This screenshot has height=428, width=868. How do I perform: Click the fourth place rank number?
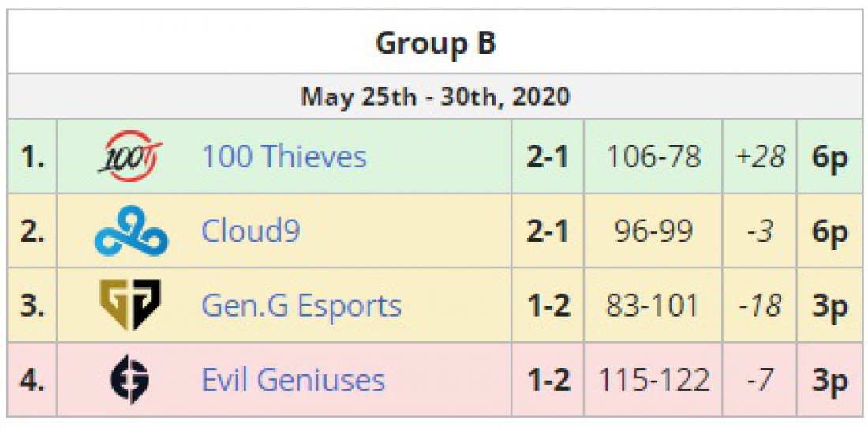(32, 379)
